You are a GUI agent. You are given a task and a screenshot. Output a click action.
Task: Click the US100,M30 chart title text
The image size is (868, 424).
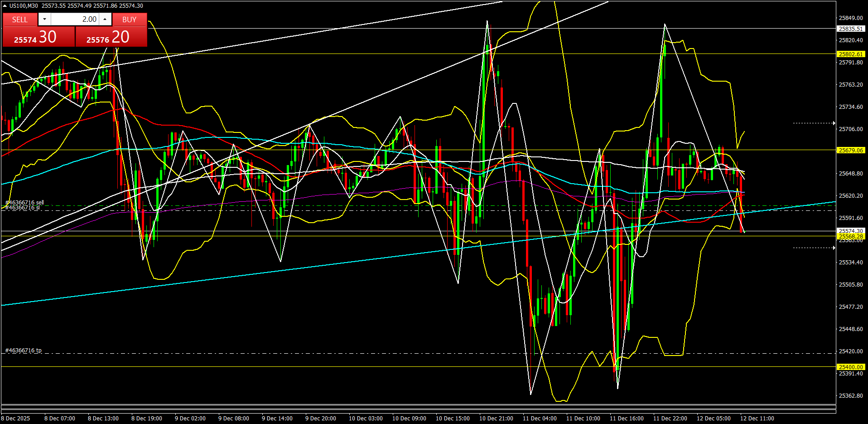click(24, 6)
